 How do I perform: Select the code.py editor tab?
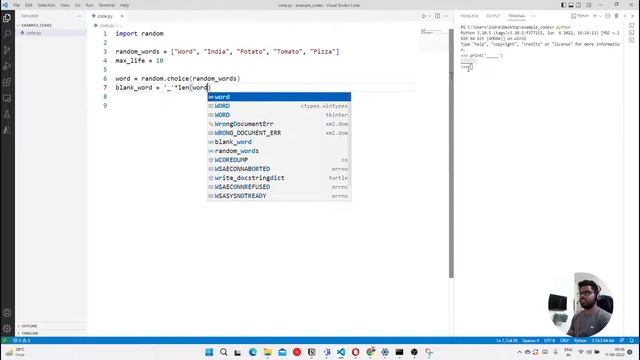(105, 16)
